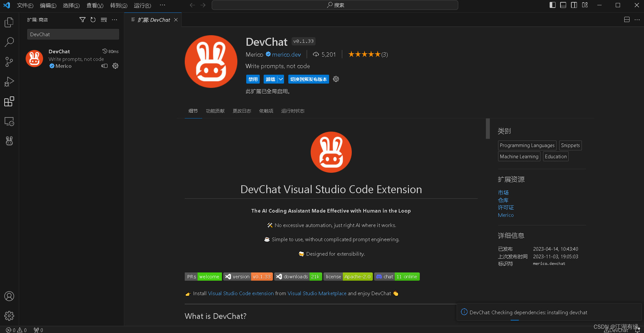Open editor more actions ellipsis
The width and height of the screenshot is (644, 333).
[x=637, y=20]
